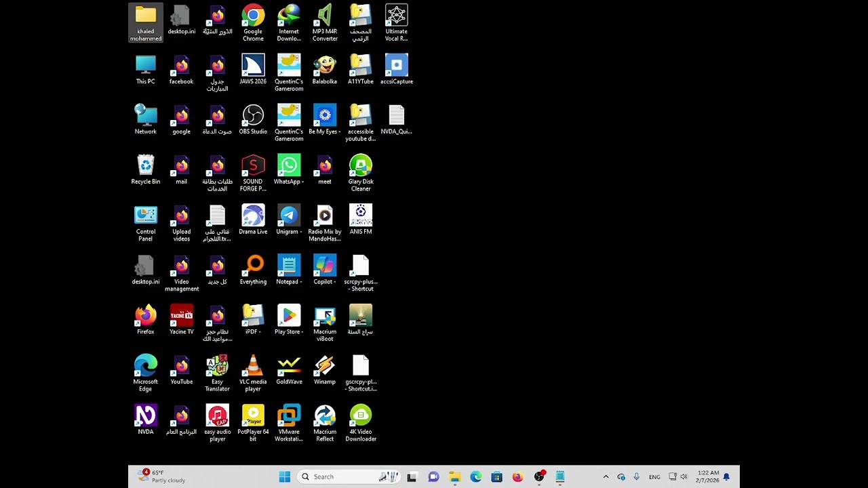Select VMware Workstation desktop icon

click(289, 424)
